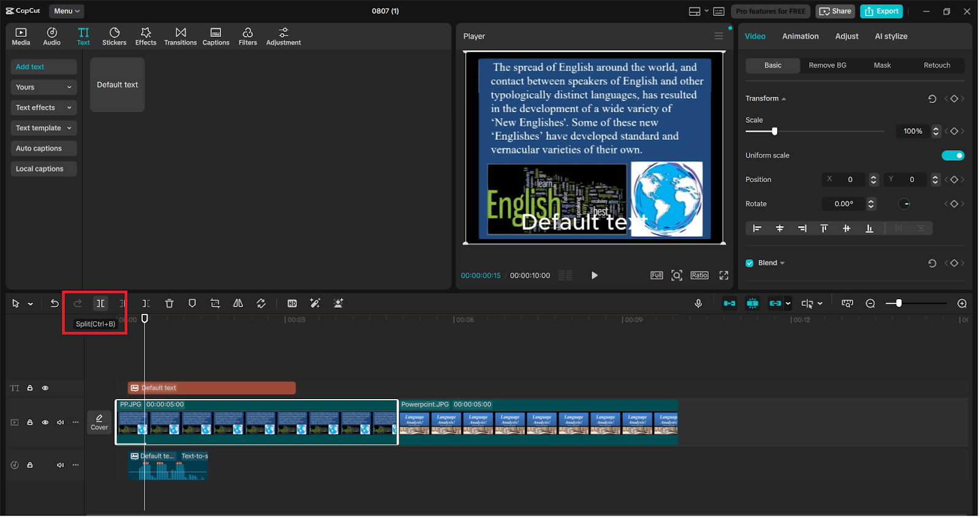The image size is (980, 518).
Task: Click Add text in sidebar
Action: (x=43, y=67)
